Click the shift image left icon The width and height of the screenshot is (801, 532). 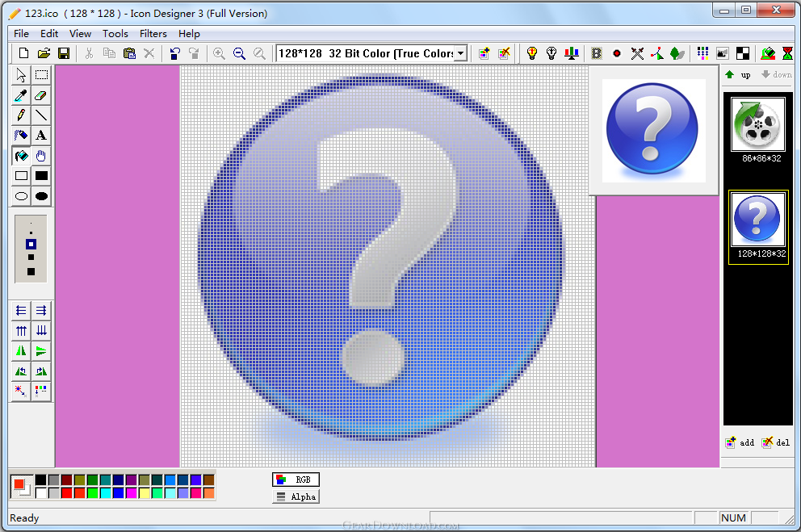click(21, 311)
